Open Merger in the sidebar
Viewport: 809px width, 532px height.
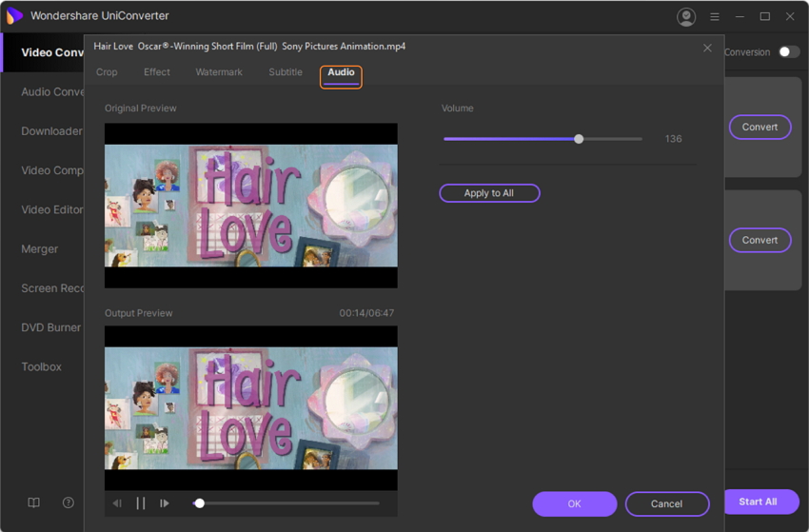40,249
